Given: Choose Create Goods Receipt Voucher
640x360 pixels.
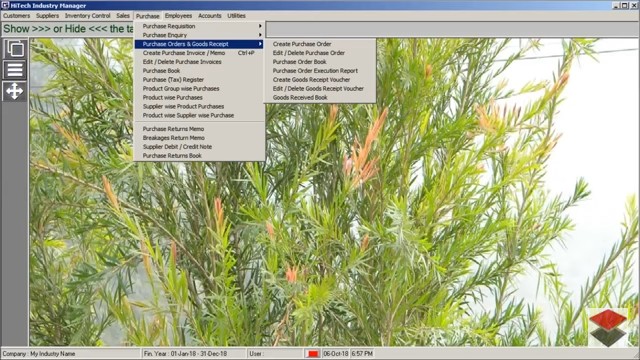Looking at the screenshot, I should (x=320, y=80).
